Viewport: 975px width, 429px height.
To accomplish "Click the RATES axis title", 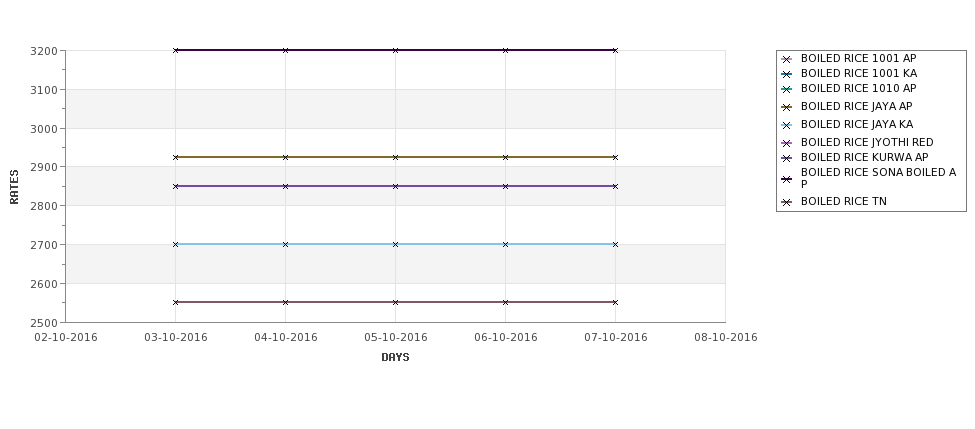I will pyautogui.click(x=14, y=187).
